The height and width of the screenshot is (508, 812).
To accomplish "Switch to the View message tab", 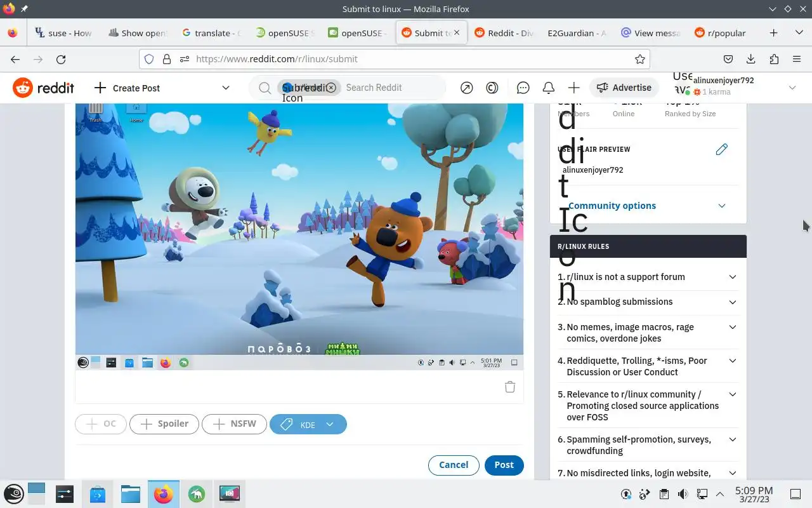I will point(652,33).
